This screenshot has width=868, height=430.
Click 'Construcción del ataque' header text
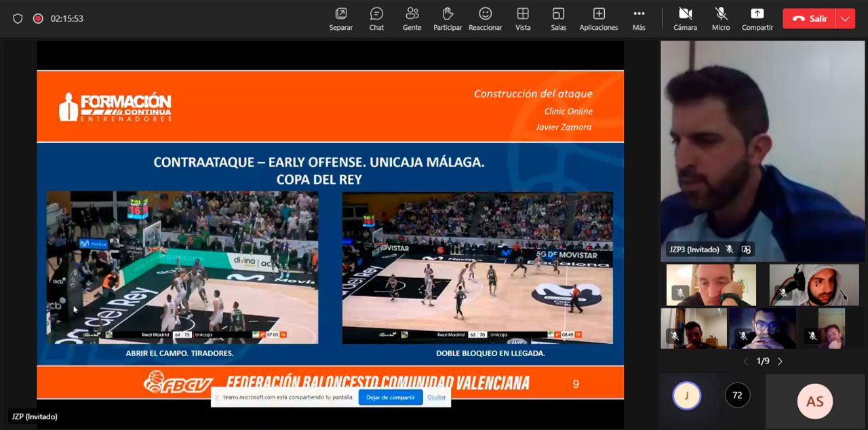pyautogui.click(x=533, y=94)
